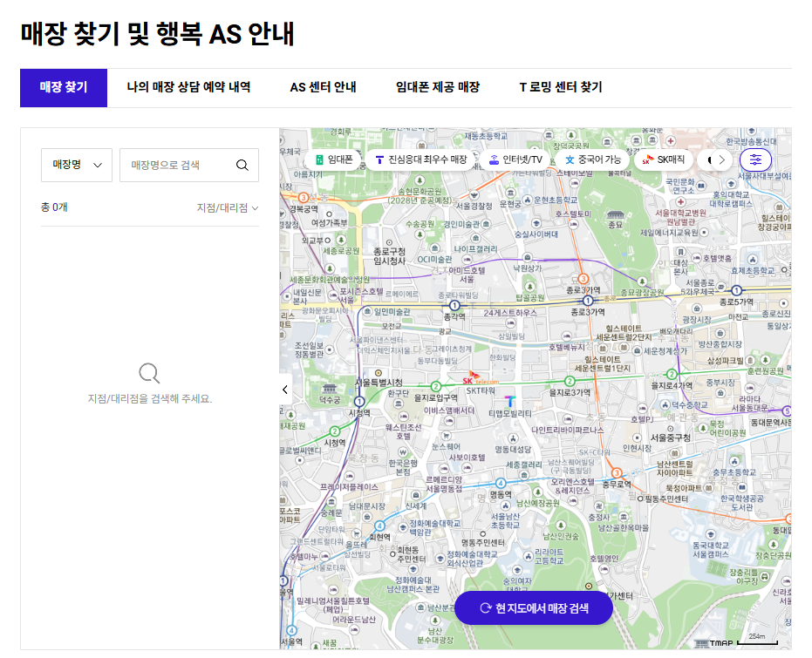Select the 충무로역 line 3 station marker
The height and width of the screenshot is (658, 812).
[617, 473]
